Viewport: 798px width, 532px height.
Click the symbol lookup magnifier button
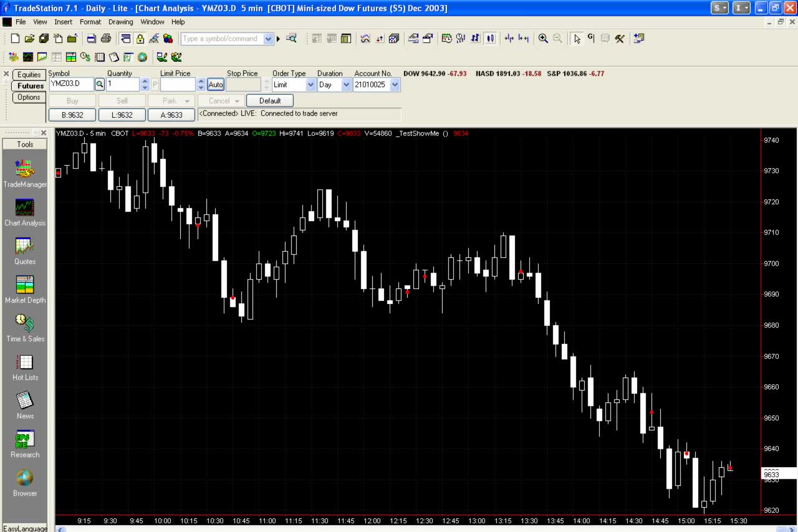pyautogui.click(x=100, y=85)
